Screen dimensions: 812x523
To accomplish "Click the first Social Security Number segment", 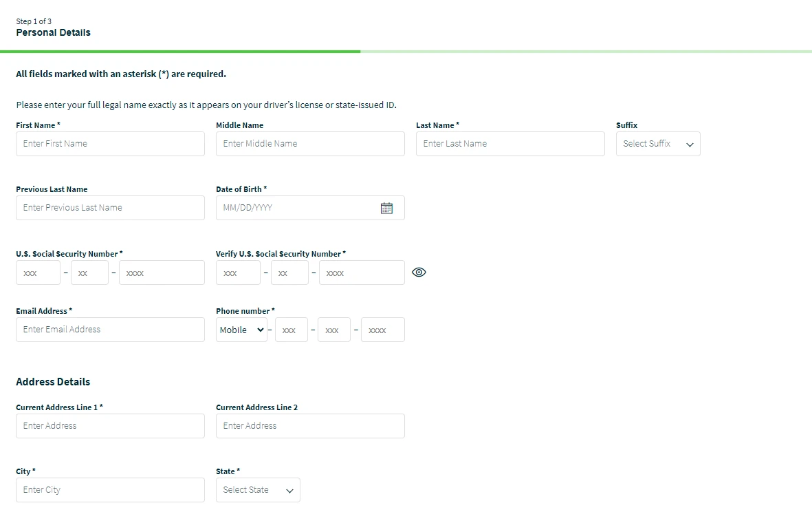I will click(38, 272).
